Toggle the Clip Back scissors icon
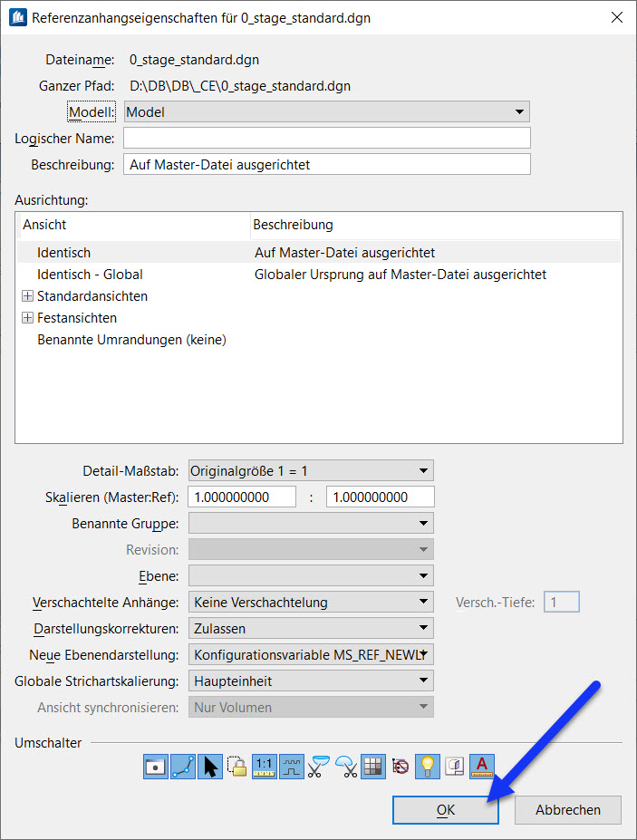 (x=319, y=767)
